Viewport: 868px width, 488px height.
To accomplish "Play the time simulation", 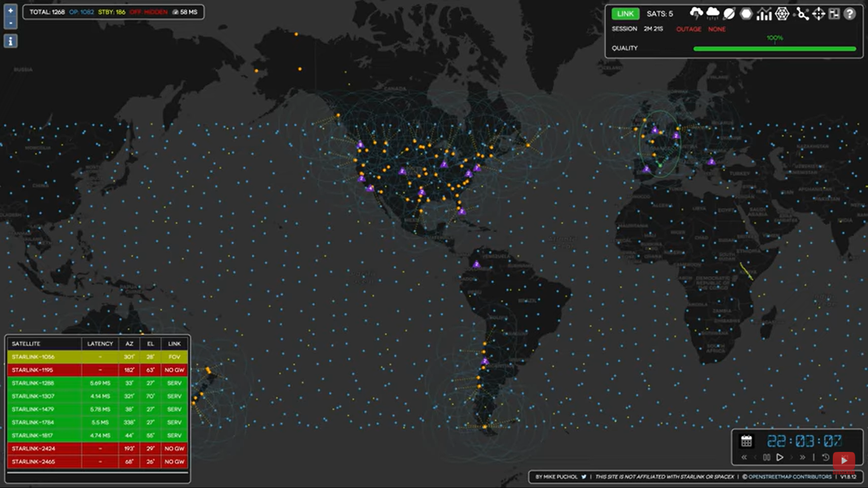I will pyautogui.click(x=780, y=457).
